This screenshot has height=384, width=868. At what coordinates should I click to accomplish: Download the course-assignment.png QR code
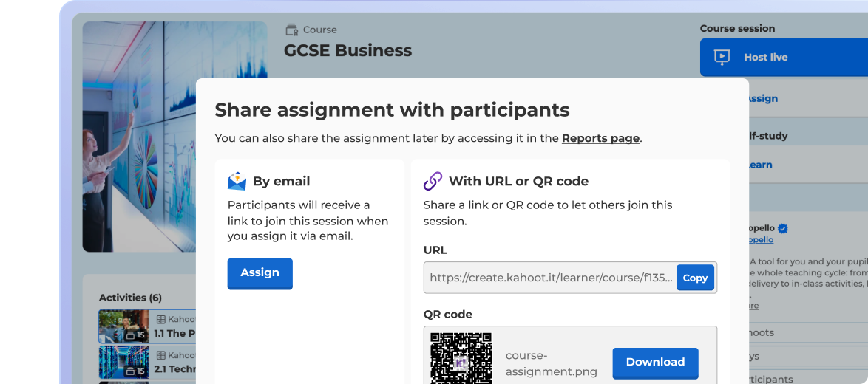[x=655, y=363]
